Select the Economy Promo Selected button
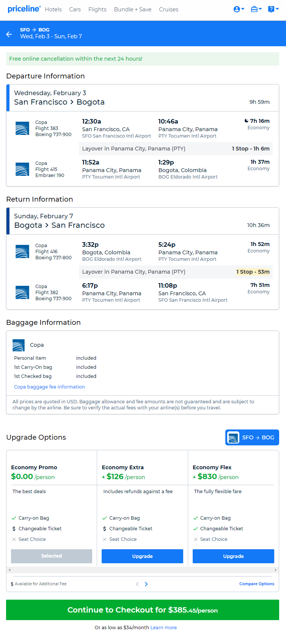Image resolution: width=286 pixels, height=644 pixels. [x=52, y=556]
